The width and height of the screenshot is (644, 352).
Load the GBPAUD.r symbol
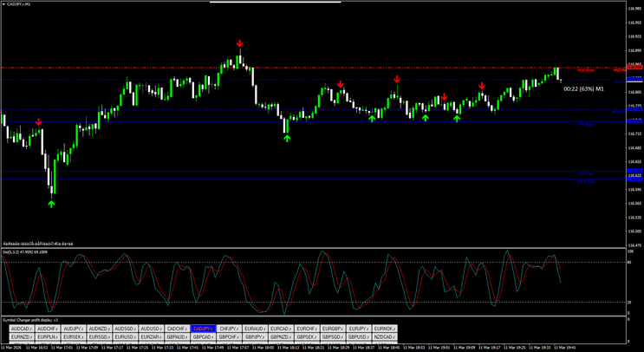point(178,336)
